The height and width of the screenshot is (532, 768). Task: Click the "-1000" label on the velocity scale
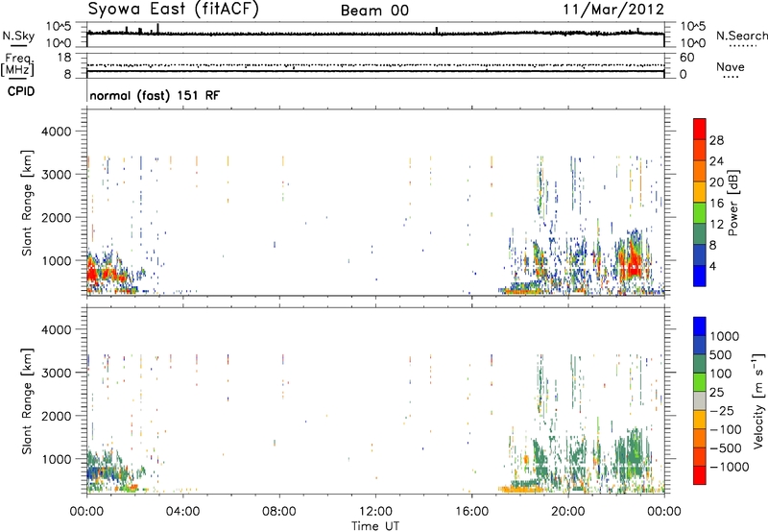click(729, 467)
